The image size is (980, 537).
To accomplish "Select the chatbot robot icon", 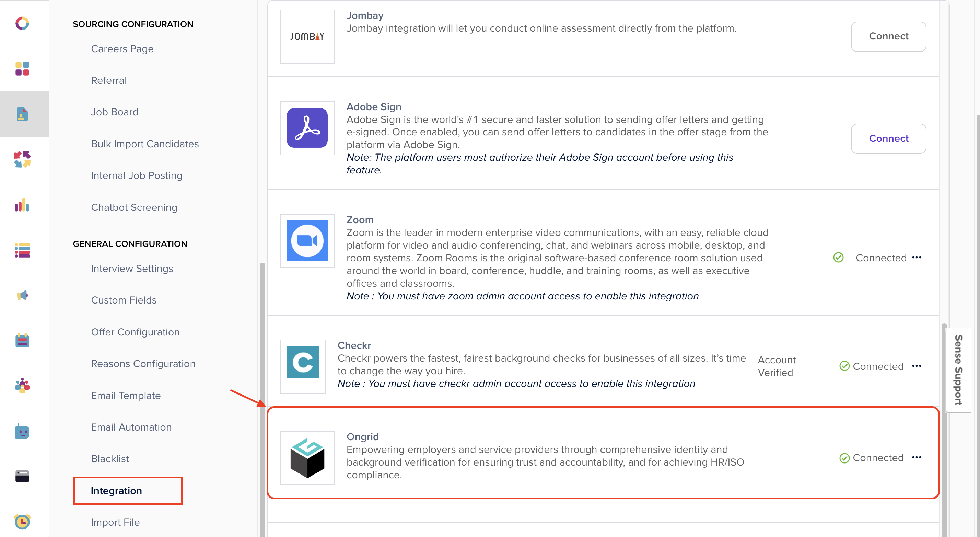I will pyautogui.click(x=23, y=432).
